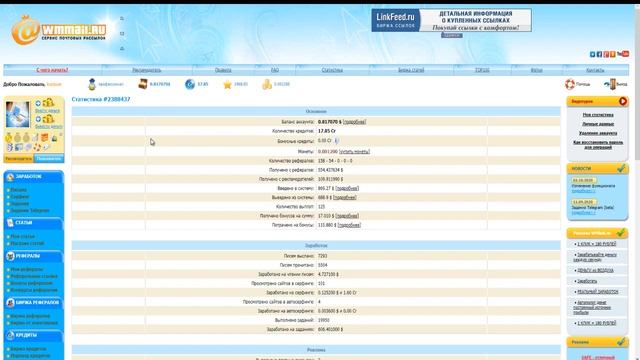Screen dimensions: 640x360
Task: Open 'ДЕНЬГИ из ВОЗДУХА' ad link
Action: [x=595, y=271]
